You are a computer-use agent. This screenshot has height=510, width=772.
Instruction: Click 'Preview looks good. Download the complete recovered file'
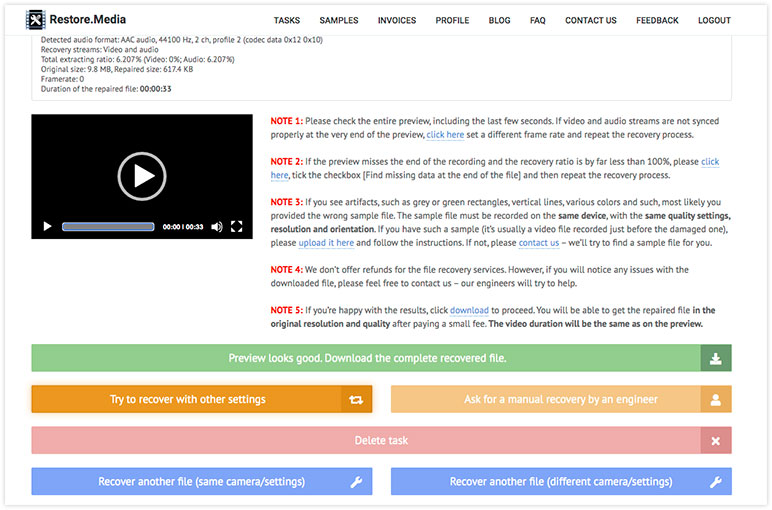point(382,358)
